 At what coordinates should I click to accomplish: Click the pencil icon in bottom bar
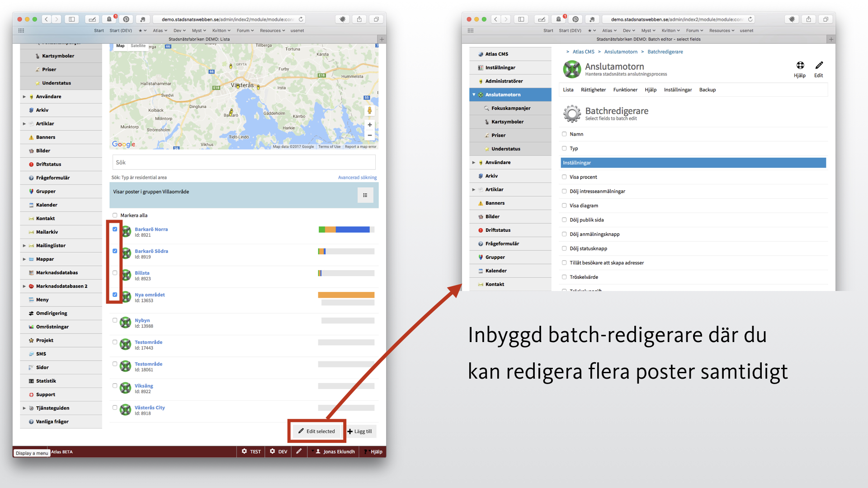(299, 451)
